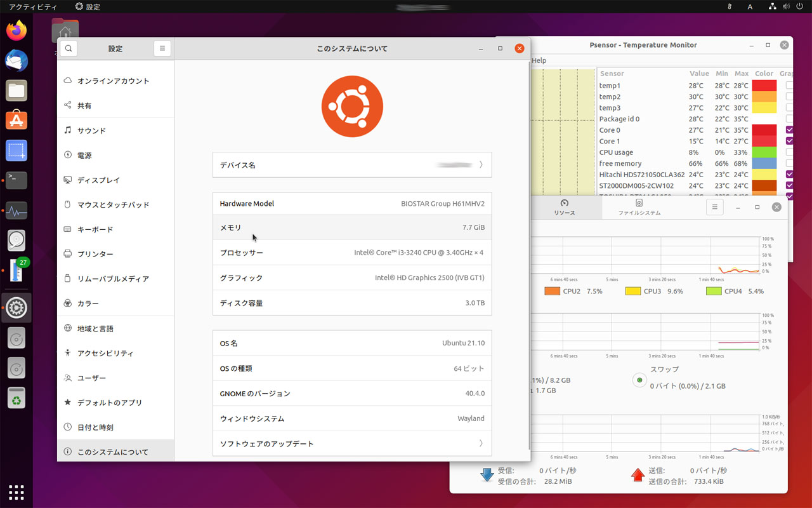Switch to リソース tab in System Monitor
Viewport: 812px width, 508px height.
[565, 208]
